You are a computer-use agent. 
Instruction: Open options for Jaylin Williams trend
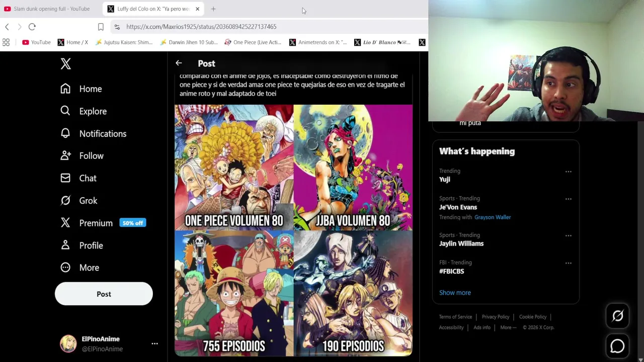tap(569, 235)
